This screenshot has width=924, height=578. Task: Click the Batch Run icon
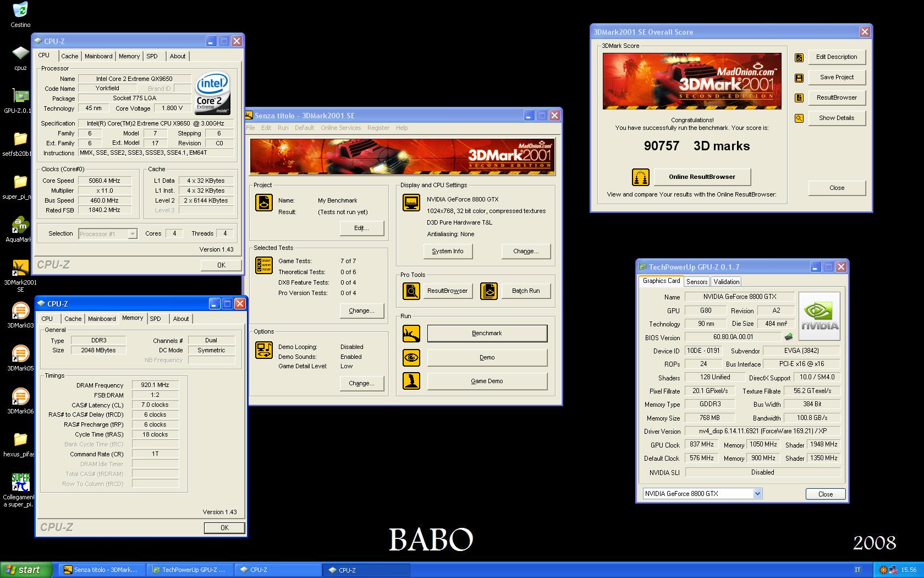pos(489,291)
